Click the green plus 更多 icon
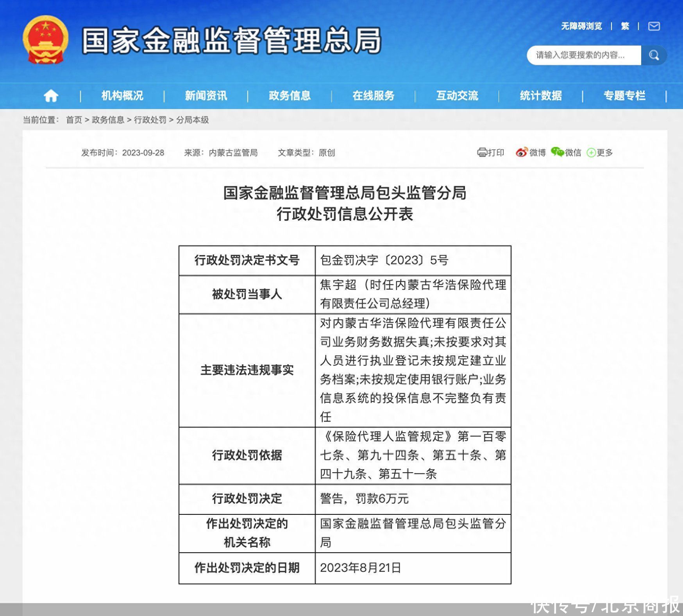This screenshot has height=616, width=683. [x=591, y=153]
